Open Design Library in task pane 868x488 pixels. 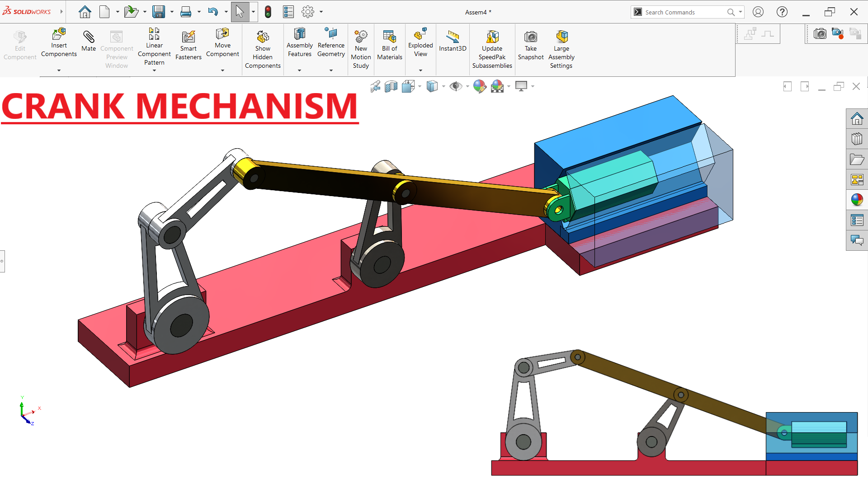[x=857, y=139]
